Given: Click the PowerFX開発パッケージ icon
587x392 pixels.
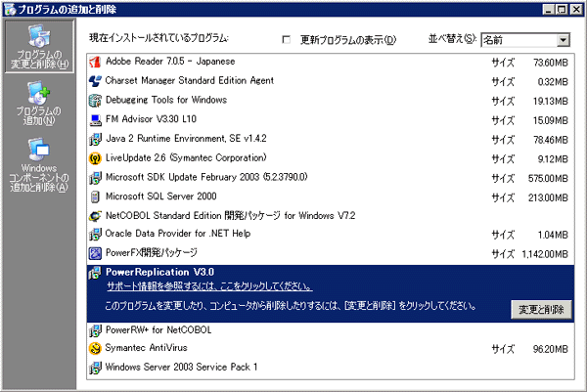Looking at the screenshot, I should [x=95, y=253].
